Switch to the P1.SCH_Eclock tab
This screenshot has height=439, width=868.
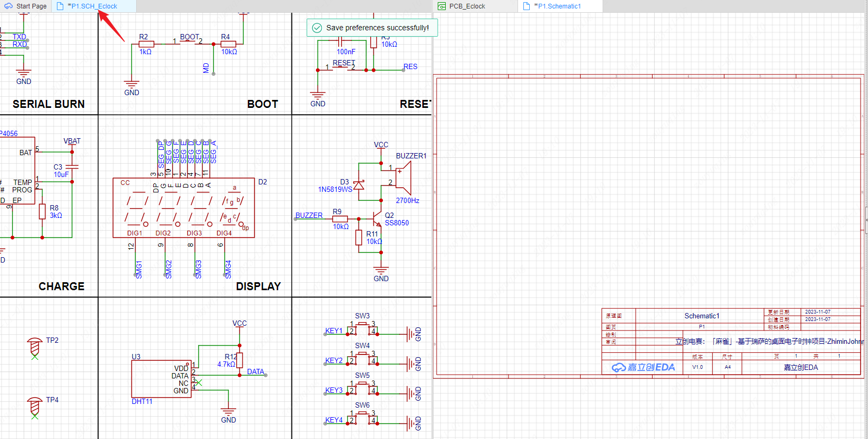click(x=94, y=6)
